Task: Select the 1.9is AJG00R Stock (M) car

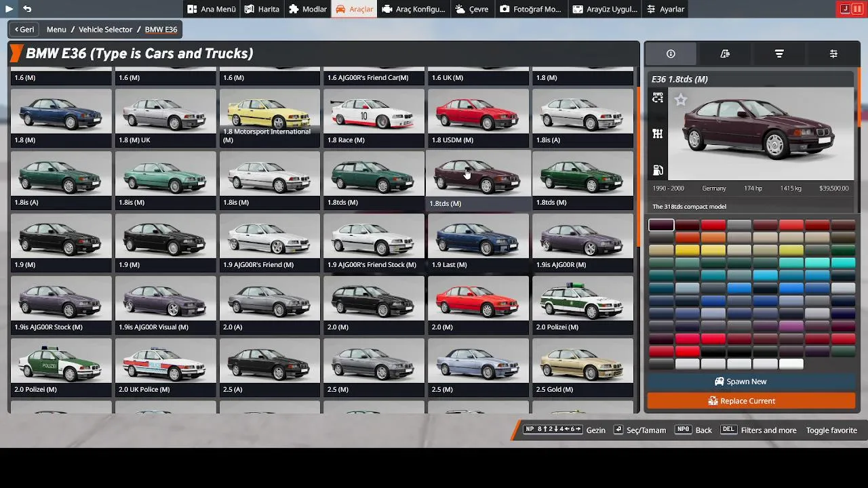Action: 61,306
